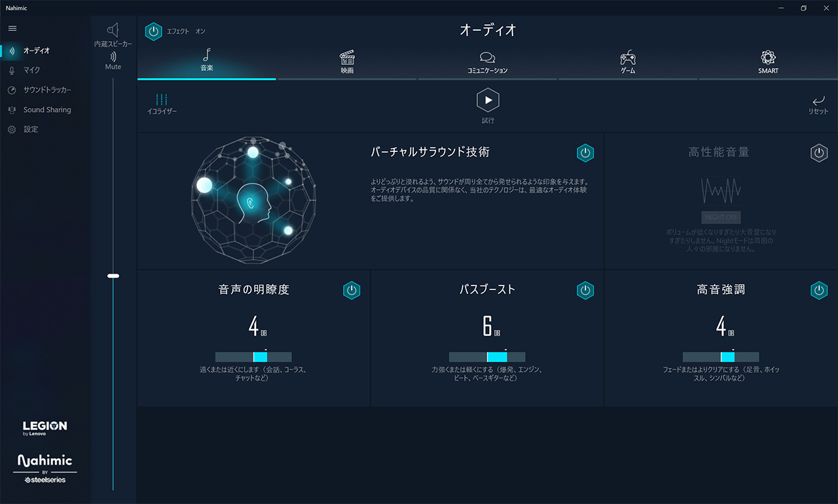Click the オーディオ page title
This screenshot has width=838, height=504.
tap(488, 30)
